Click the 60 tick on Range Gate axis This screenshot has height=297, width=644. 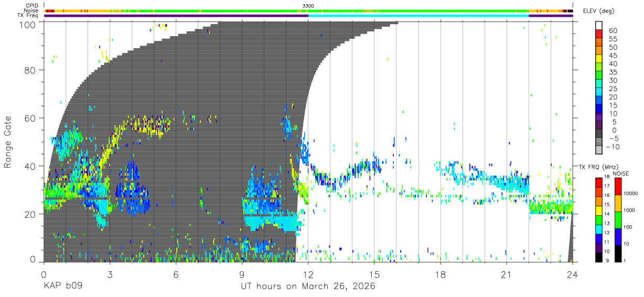[31, 118]
